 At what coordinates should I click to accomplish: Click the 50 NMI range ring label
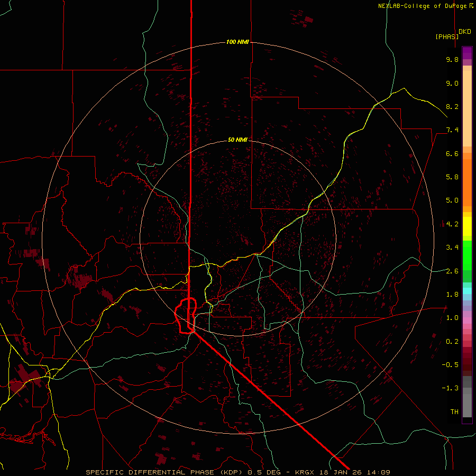pyautogui.click(x=237, y=140)
